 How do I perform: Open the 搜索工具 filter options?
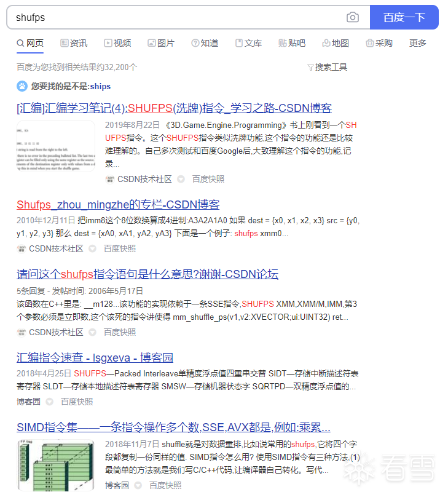click(x=327, y=67)
